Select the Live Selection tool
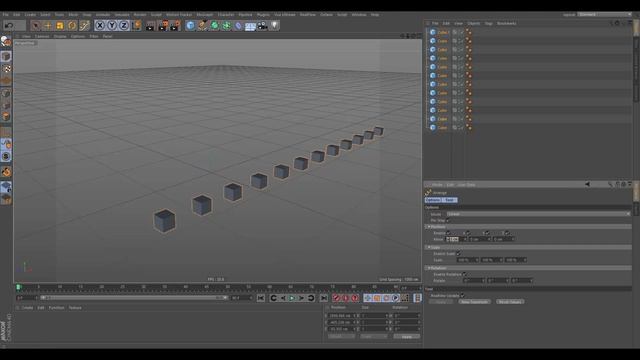The image size is (640, 360). point(36,26)
